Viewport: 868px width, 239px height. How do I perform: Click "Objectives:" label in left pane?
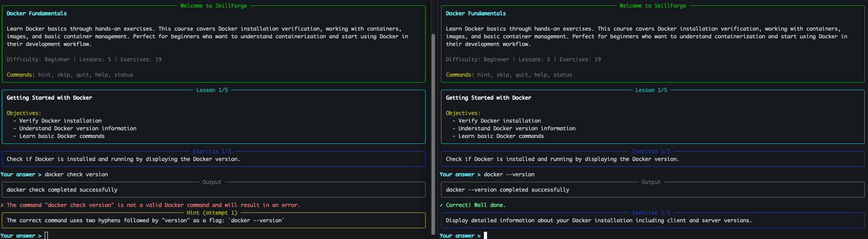[x=24, y=113]
